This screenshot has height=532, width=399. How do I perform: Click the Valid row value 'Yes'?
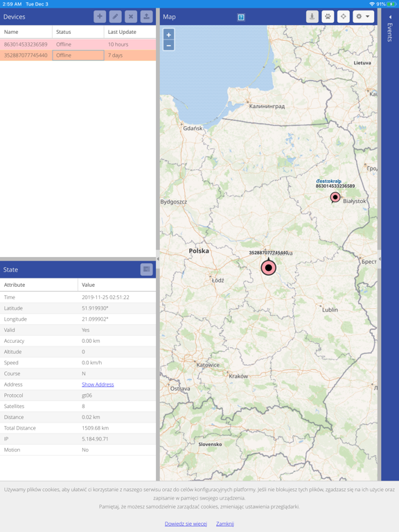(x=85, y=330)
